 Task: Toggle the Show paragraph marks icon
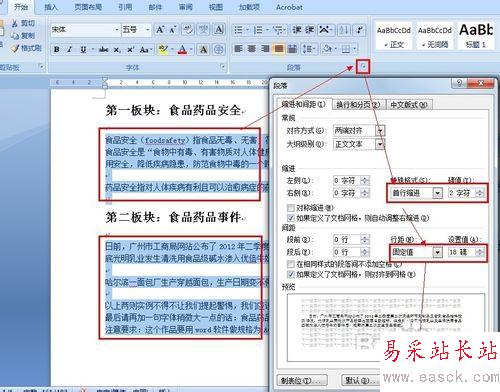(x=359, y=30)
